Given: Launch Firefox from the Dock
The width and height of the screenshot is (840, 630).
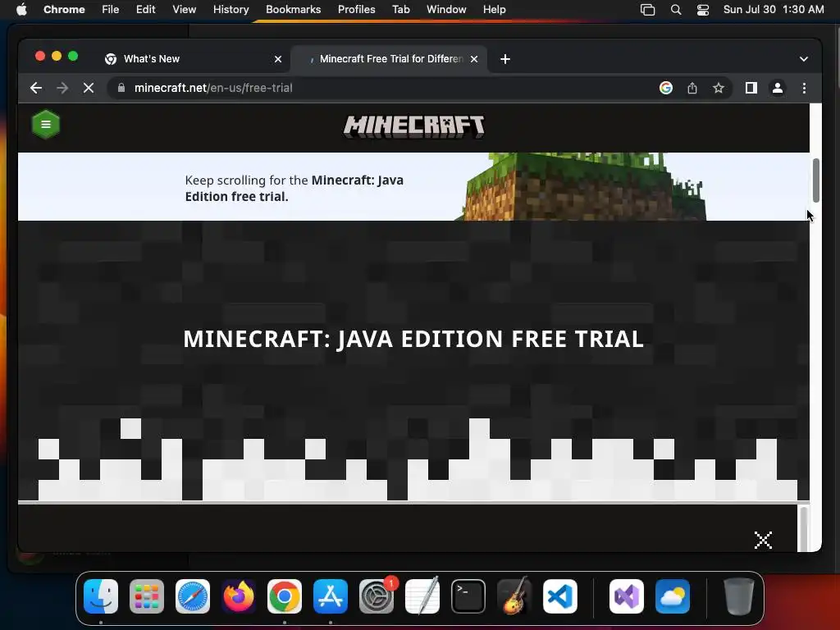Looking at the screenshot, I should (x=239, y=596).
